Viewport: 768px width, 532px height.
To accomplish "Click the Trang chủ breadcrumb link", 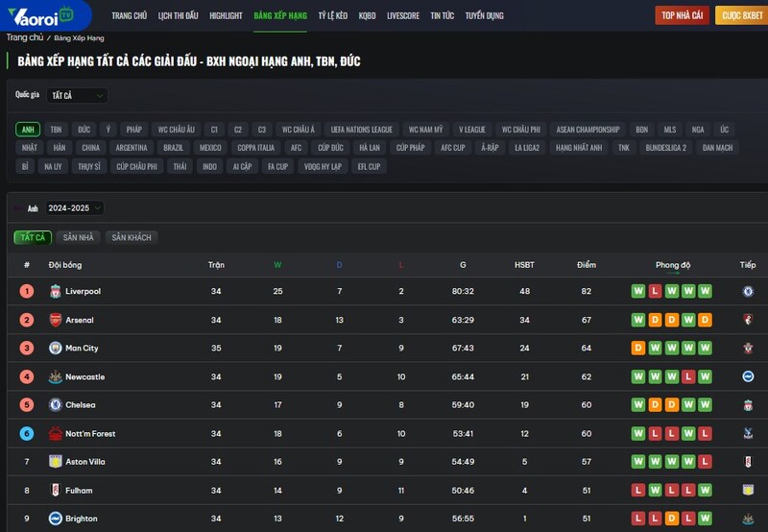I will [25, 37].
